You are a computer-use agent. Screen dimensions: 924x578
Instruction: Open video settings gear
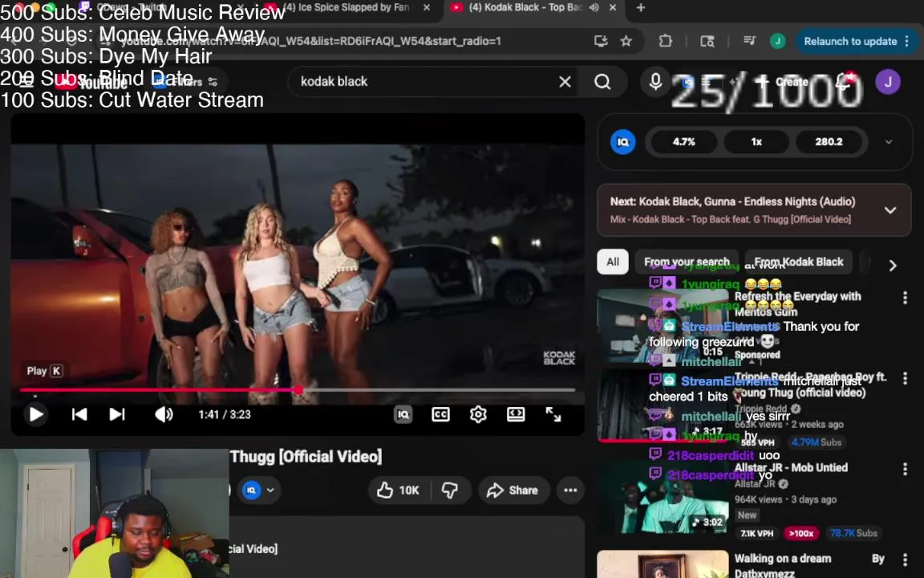(478, 414)
